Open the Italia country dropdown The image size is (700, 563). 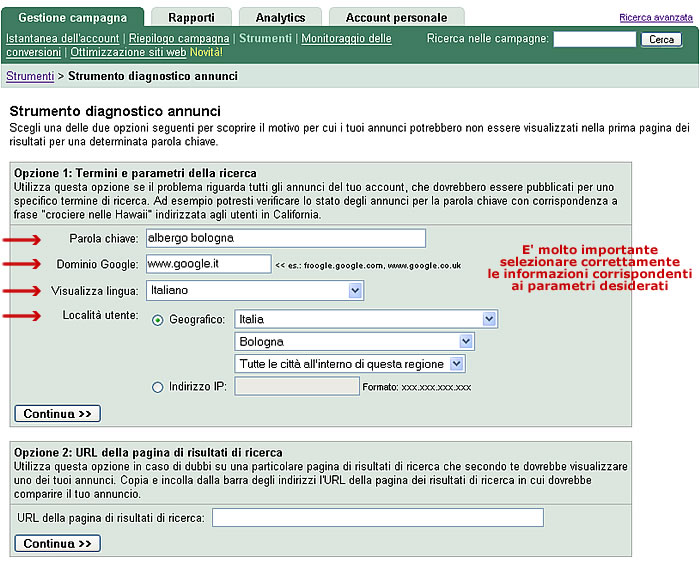point(366,319)
